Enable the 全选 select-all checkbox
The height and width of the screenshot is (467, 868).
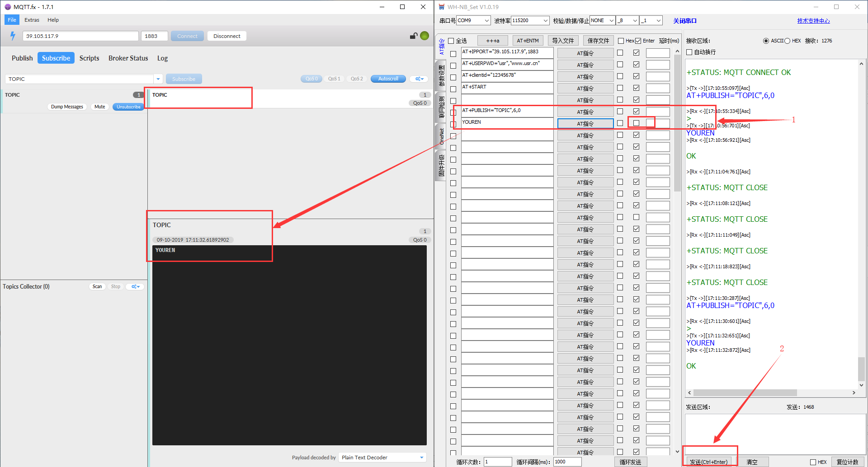tap(451, 41)
